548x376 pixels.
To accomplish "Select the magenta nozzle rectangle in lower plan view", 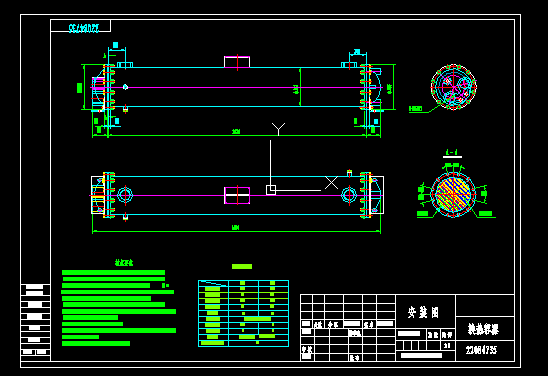I will click(237, 195).
